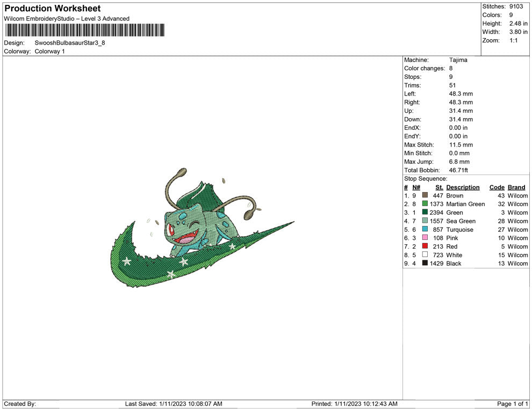532x409 pixels.
Task: Click the 'Description' column header
Action: pos(463,187)
